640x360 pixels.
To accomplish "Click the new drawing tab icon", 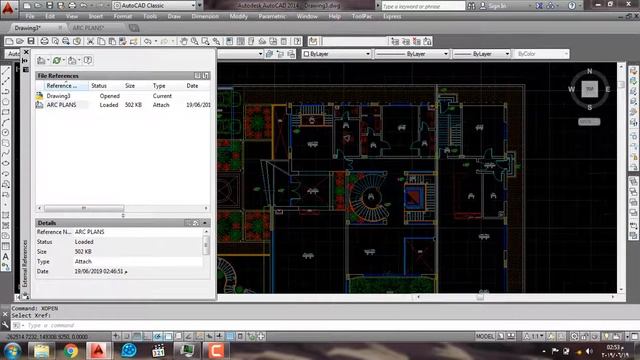I will pyautogui.click(x=134, y=28).
